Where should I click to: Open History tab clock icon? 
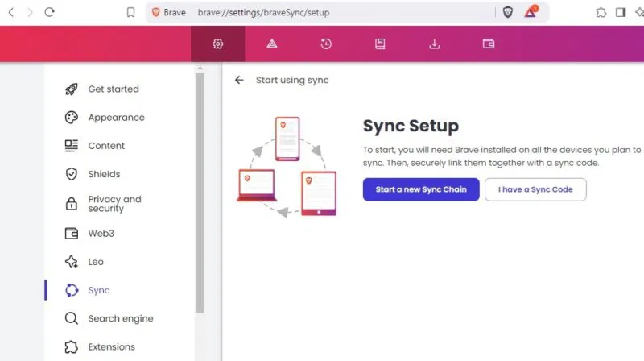326,44
